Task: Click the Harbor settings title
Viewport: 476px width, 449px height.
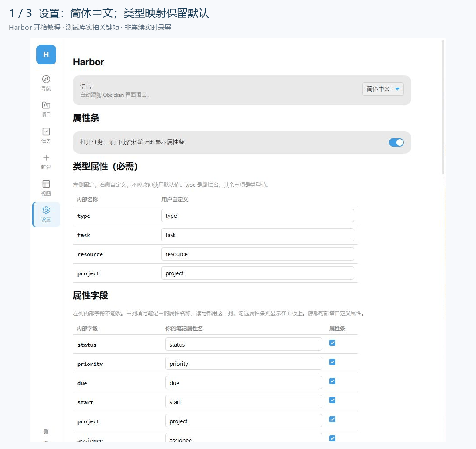Action: click(x=89, y=62)
